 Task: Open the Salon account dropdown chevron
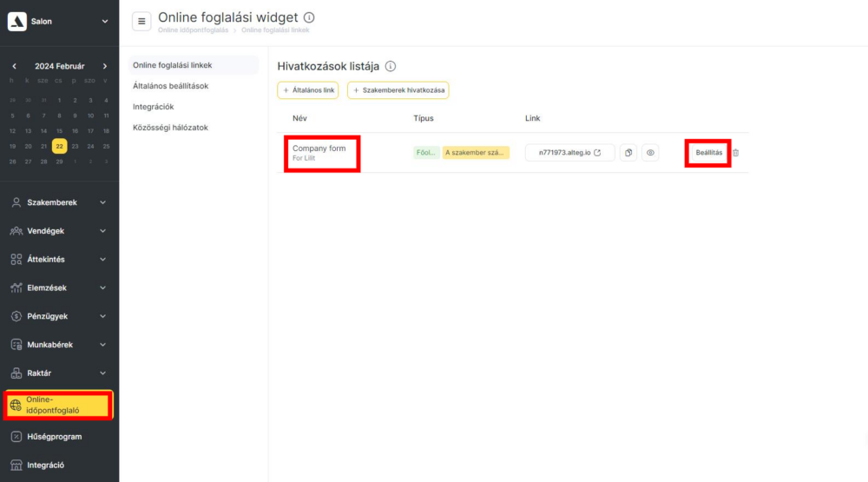tap(105, 22)
